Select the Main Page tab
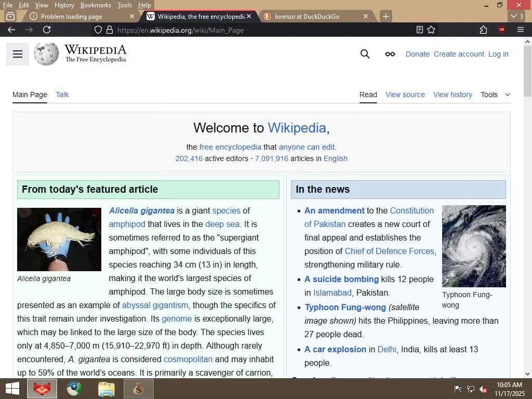Image resolution: width=532 pixels, height=399 pixels. coord(30,95)
